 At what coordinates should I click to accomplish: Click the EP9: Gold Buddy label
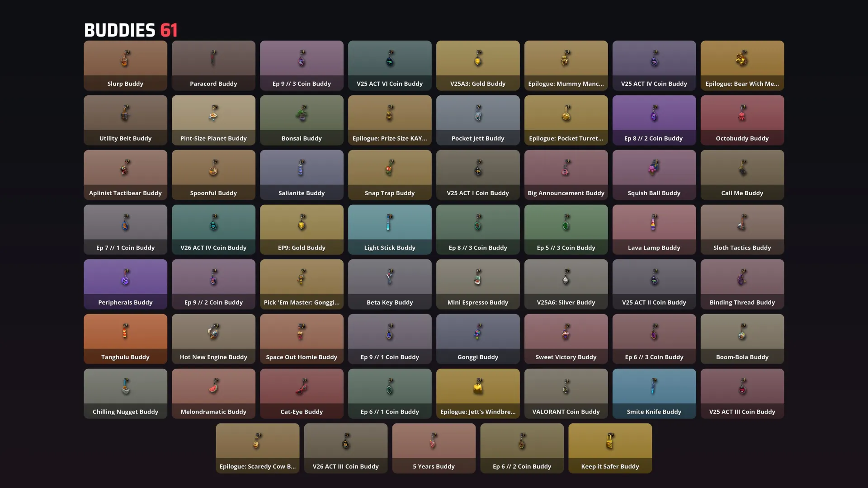302,248
